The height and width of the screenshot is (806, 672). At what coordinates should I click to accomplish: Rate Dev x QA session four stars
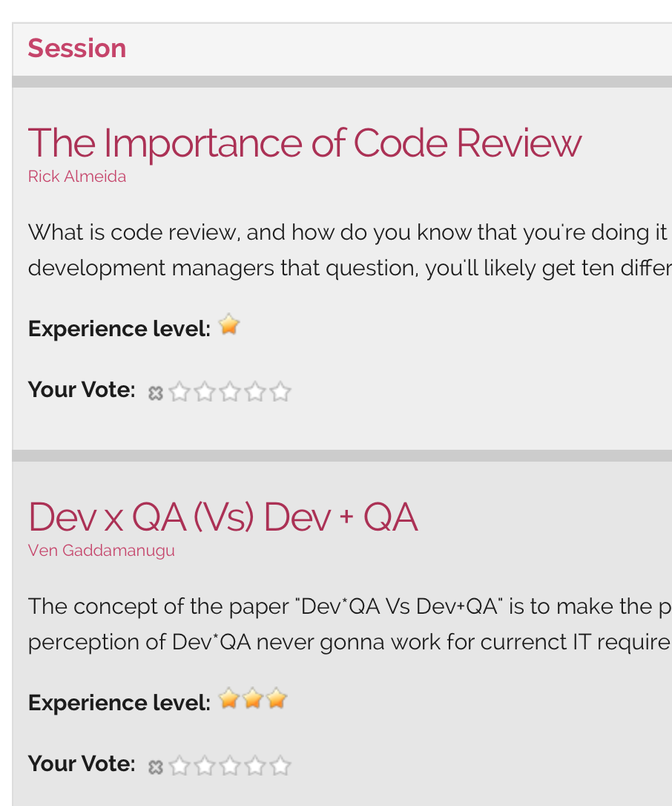click(254, 765)
